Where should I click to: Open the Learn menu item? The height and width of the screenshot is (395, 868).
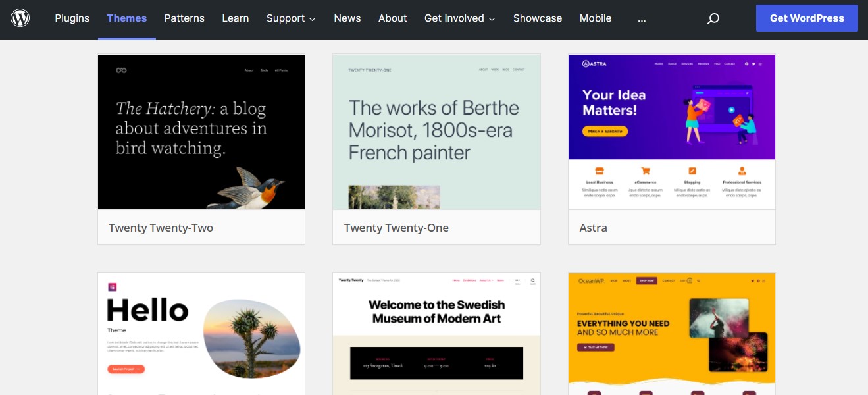(x=235, y=18)
